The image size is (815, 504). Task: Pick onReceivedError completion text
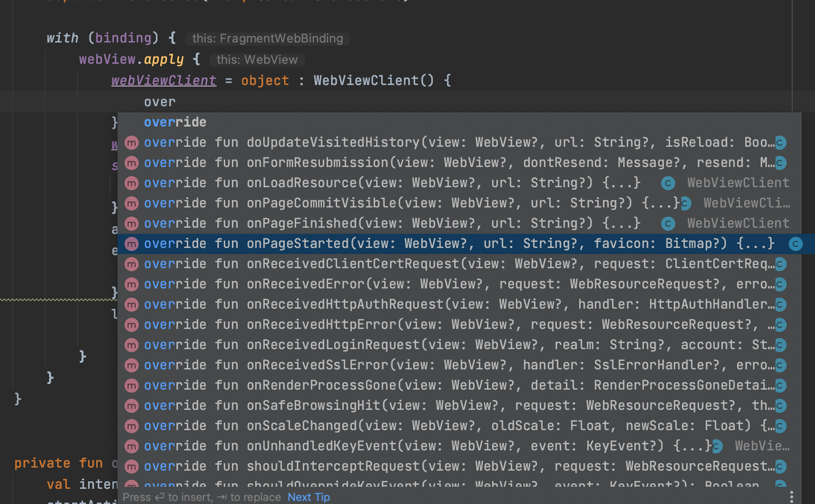point(459,284)
